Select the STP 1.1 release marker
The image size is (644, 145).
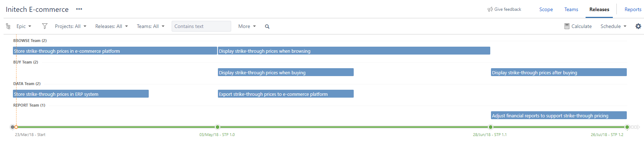point(491,127)
